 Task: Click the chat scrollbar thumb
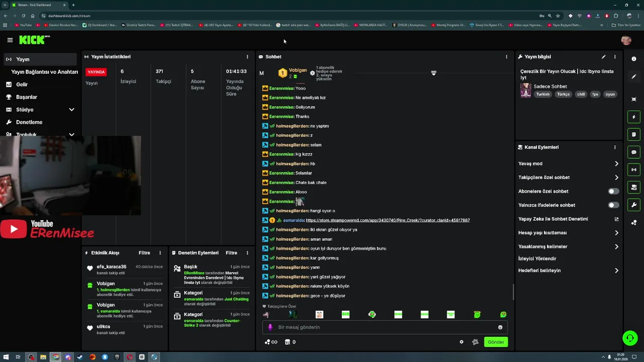(513, 292)
